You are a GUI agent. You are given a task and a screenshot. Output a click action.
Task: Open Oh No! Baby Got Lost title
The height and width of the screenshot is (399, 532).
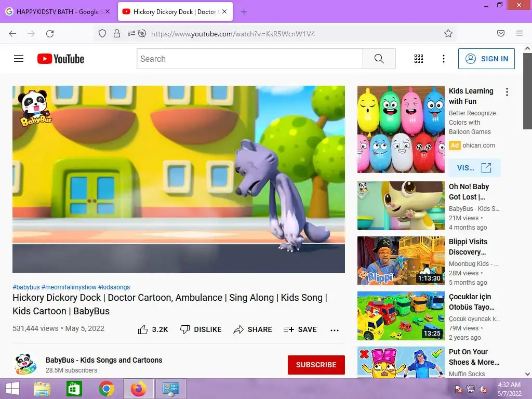[x=469, y=192]
